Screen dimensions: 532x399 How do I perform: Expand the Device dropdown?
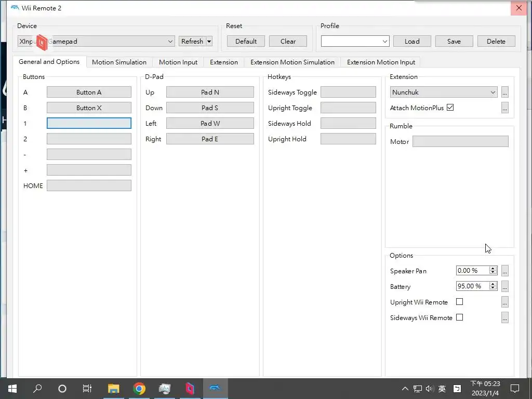(x=170, y=42)
